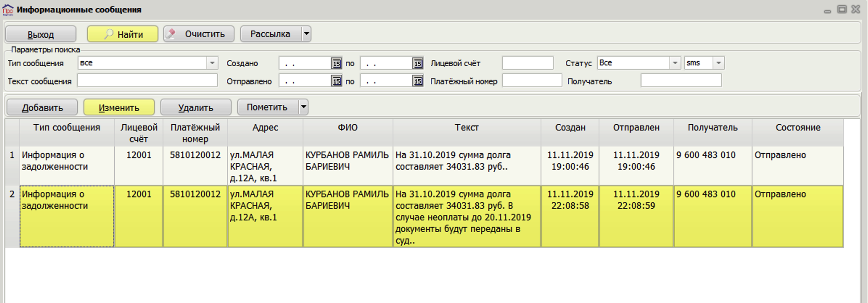Select row number 1 header

(x=12, y=166)
